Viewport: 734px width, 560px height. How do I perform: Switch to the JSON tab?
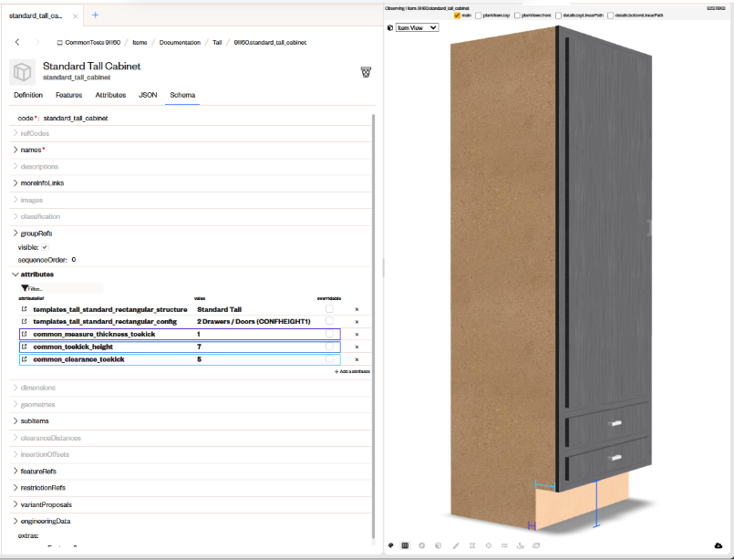[x=148, y=95]
